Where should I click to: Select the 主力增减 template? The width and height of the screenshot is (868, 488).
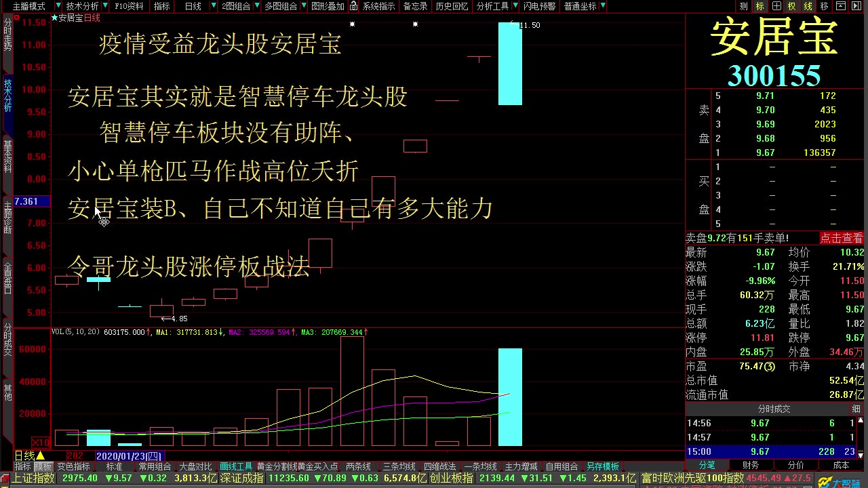[x=521, y=466]
